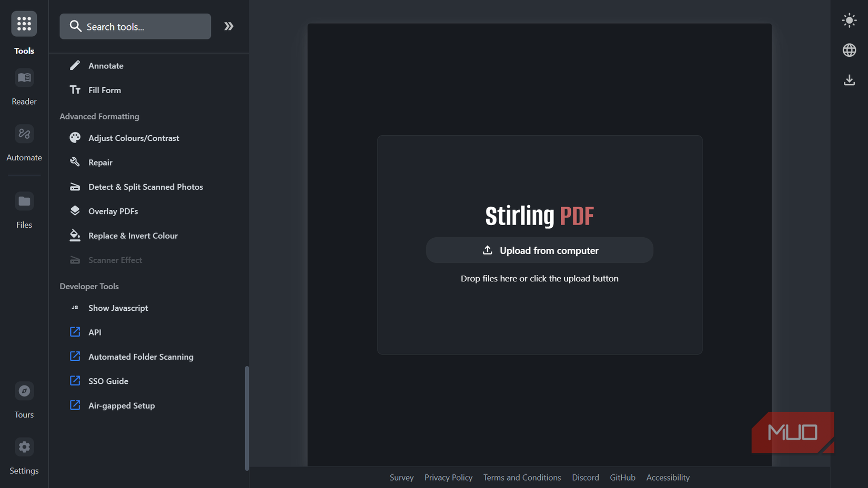Click the drop files here text
Screen dimensions: 868x488
pyautogui.click(x=539, y=279)
